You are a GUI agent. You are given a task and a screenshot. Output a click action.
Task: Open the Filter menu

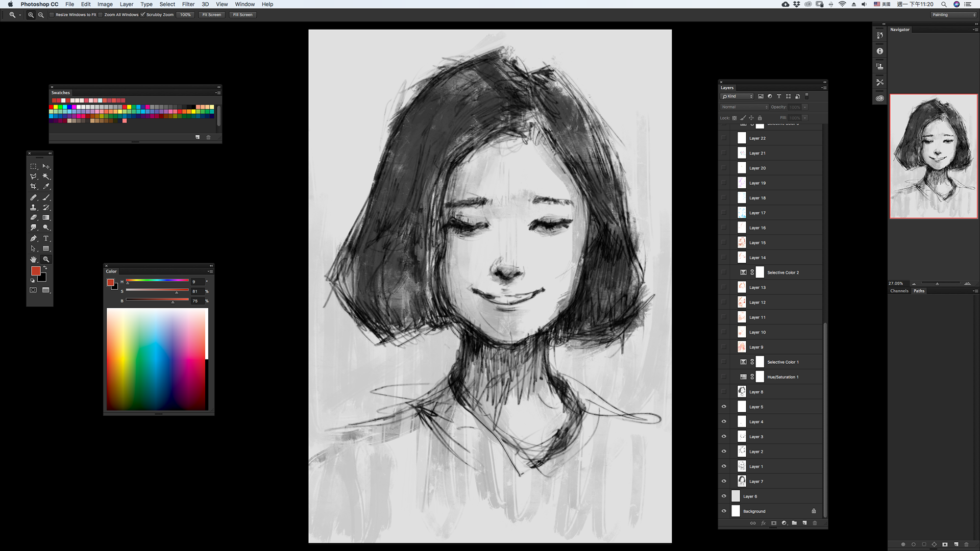coord(188,4)
